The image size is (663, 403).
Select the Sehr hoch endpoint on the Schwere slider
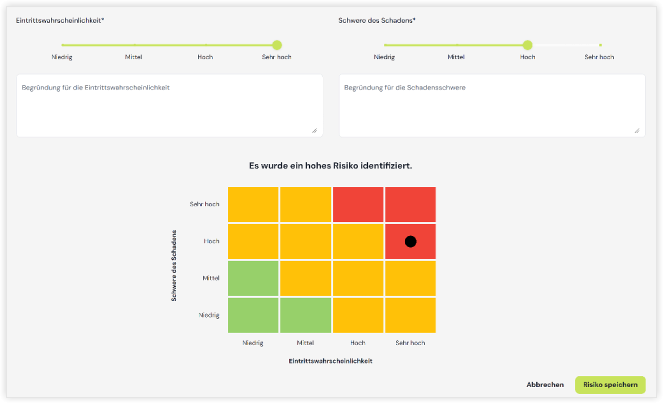pyautogui.click(x=600, y=45)
